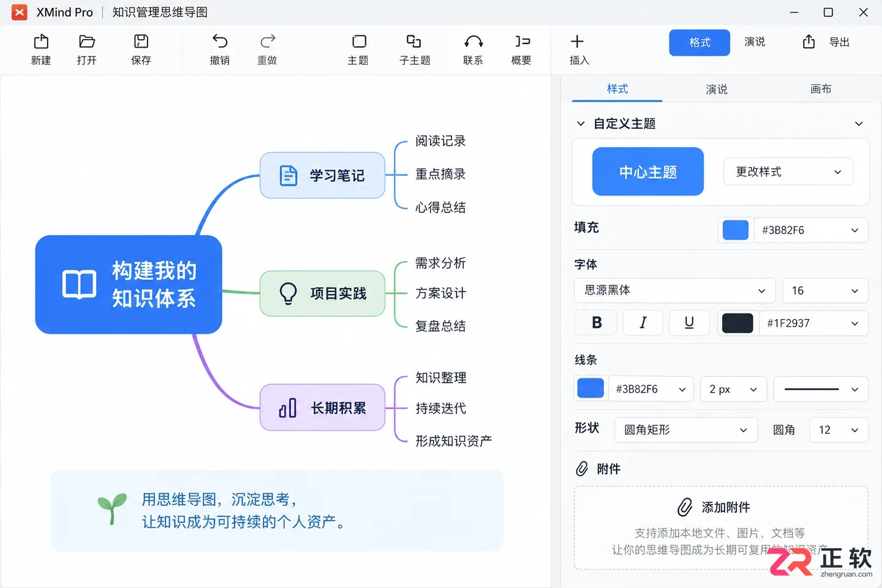Collapse the 自定义主题 section
882x588 pixels.
point(581,124)
